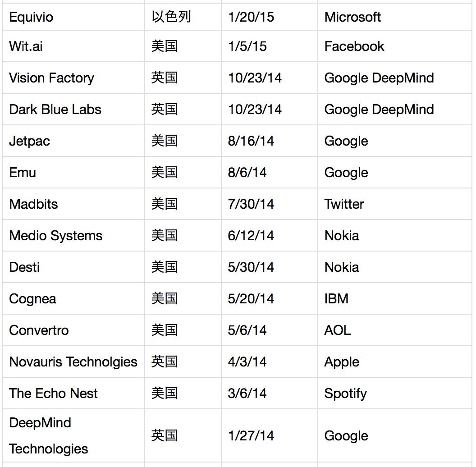
Task: Click the Novauris Technolgies cell
Action: 73,362
